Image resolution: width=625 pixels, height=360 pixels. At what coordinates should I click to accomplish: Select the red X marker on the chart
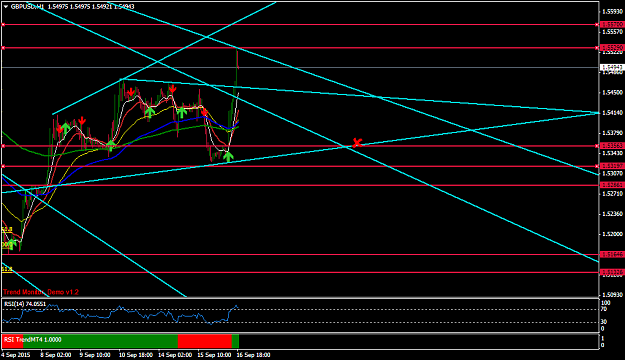click(357, 142)
